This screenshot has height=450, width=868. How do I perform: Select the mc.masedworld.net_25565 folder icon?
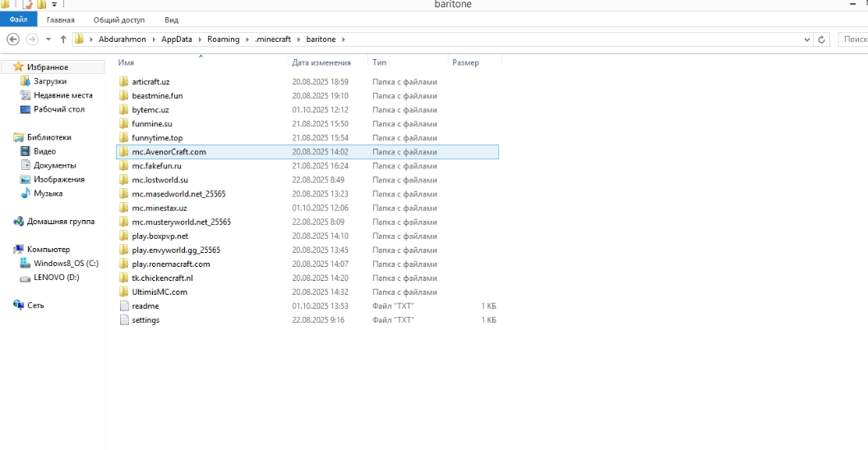(124, 194)
